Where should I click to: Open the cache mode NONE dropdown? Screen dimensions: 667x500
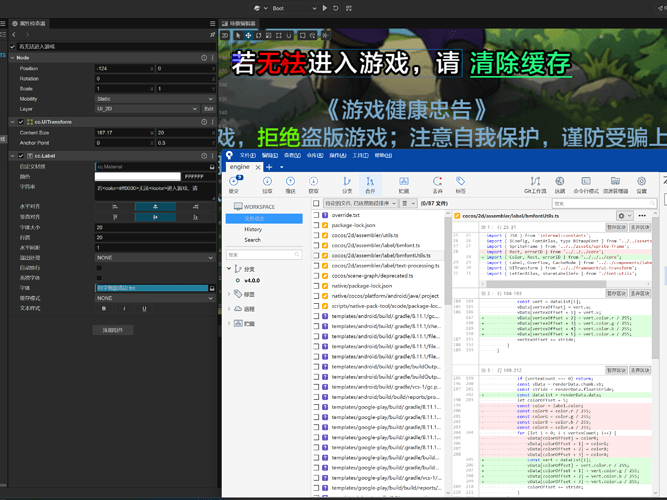point(155,298)
